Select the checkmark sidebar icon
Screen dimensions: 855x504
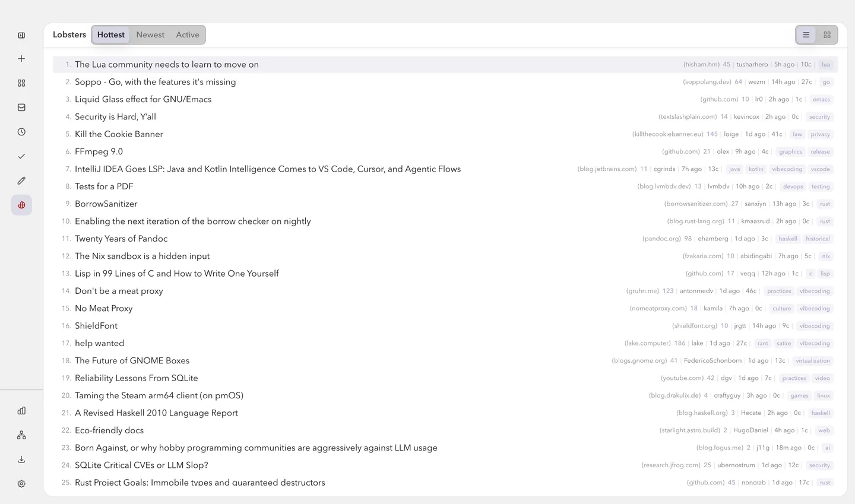click(x=21, y=156)
